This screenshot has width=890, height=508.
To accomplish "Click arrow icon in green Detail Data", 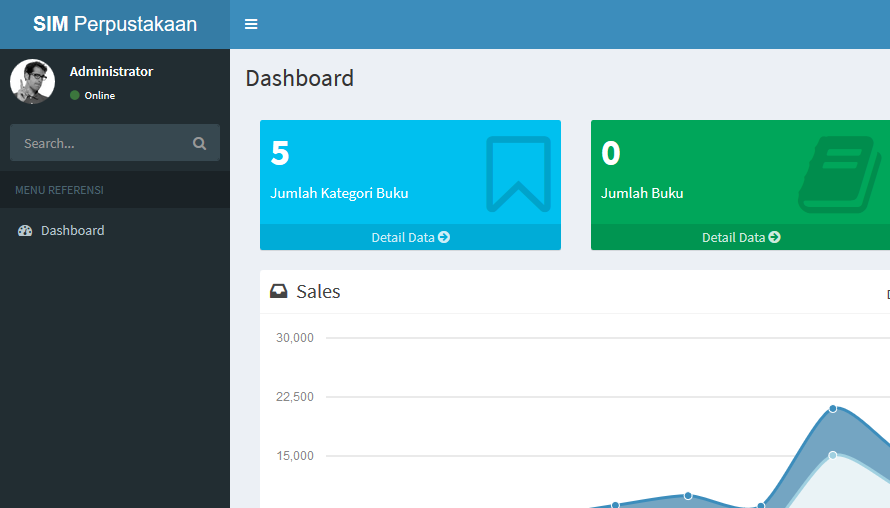I will pyautogui.click(x=774, y=237).
